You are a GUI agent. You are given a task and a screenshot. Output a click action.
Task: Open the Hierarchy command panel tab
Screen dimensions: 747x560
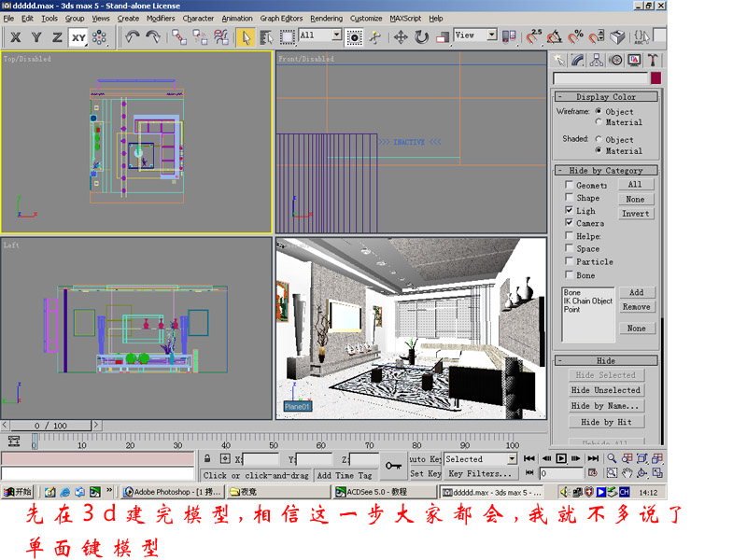coord(596,61)
